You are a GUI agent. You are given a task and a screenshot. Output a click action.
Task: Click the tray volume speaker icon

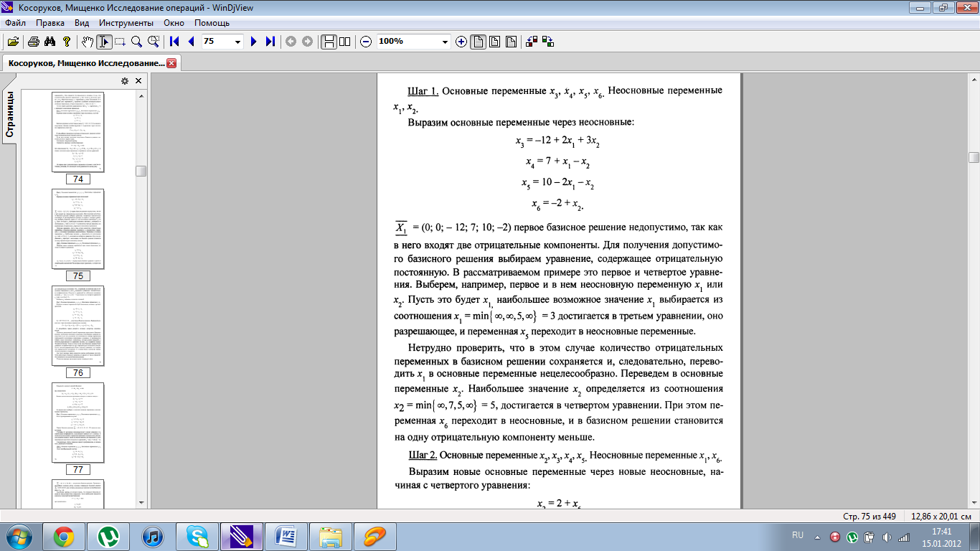[x=886, y=537]
